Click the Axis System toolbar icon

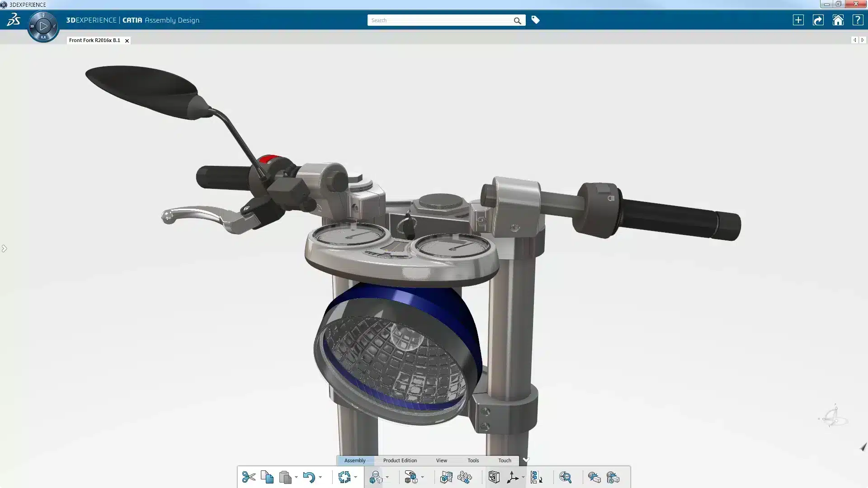514,477
